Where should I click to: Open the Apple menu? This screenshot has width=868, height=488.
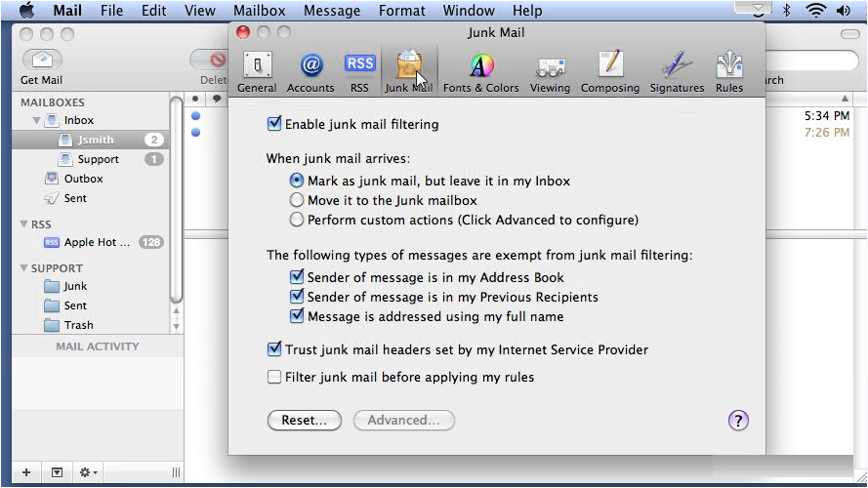(27, 11)
